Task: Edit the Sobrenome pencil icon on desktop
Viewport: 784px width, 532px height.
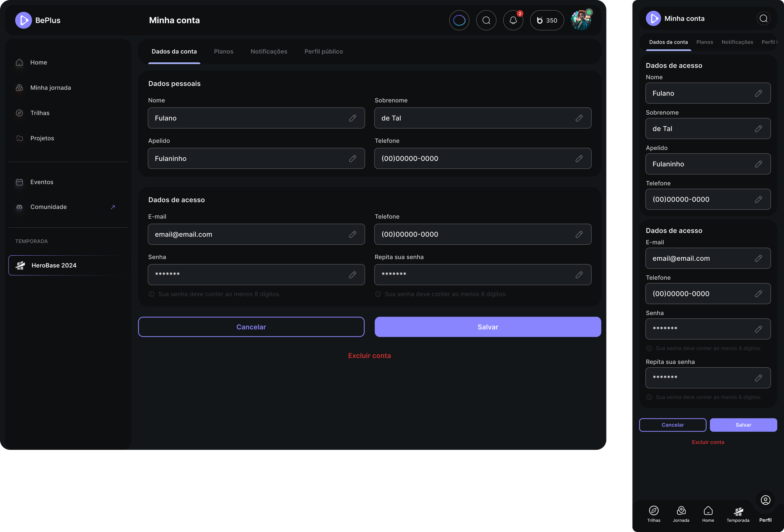Action: tap(579, 118)
